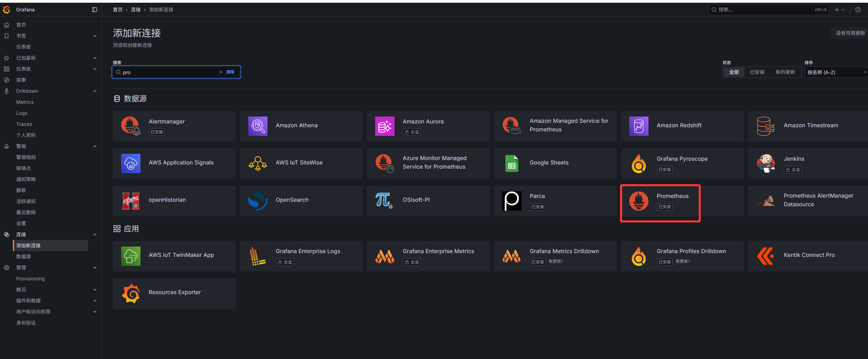Image resolution: width=868 pixels, height=359 pixels.
Task: Click the Resources Exporter icon
Action: (131, 293)
